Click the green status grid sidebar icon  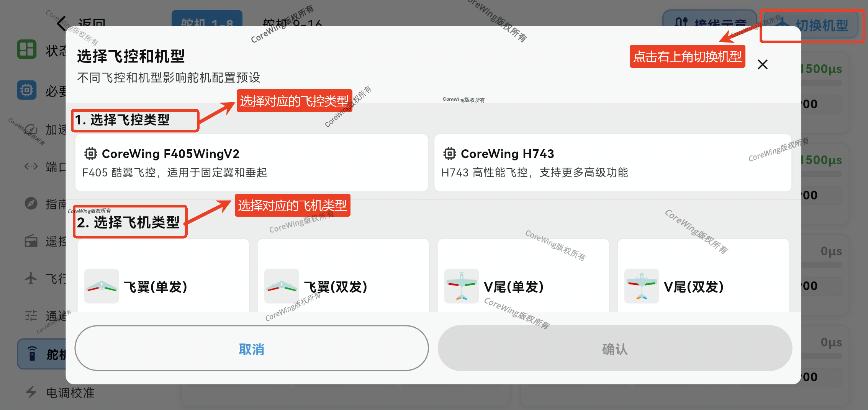pyautogui.click(x=26, y=50)
